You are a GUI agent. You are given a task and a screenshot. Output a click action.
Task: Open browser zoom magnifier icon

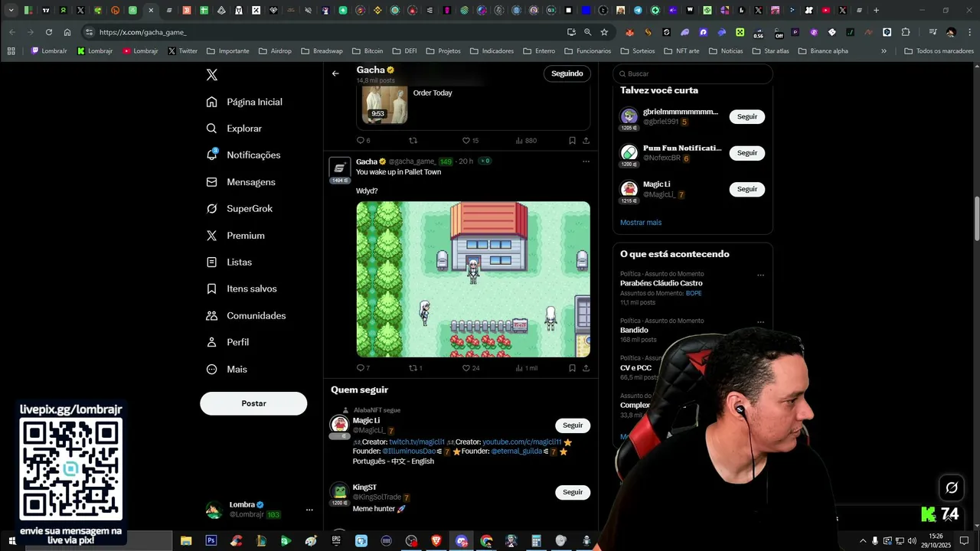tap(587, 32)
